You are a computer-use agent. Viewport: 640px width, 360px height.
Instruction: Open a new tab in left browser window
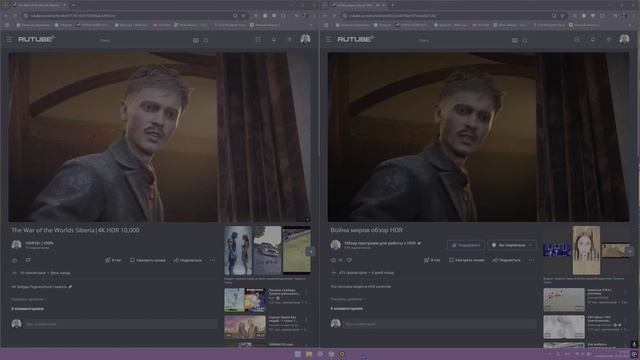click(x=73, y=5)
